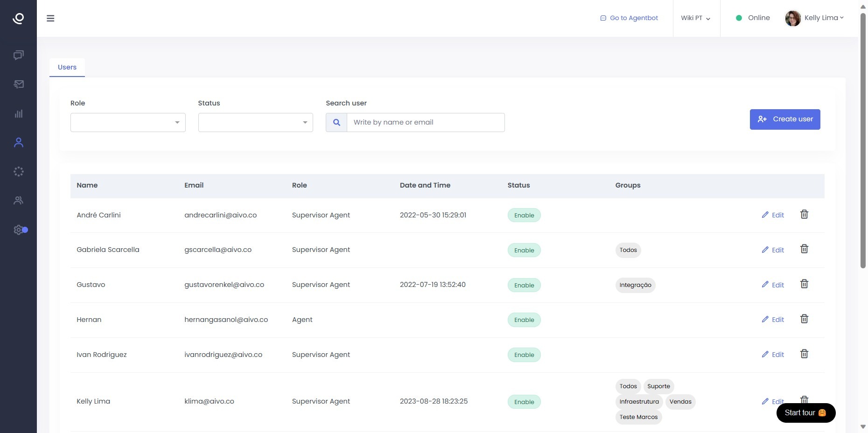The image size is (868, 433).
Task: Open the hamburger menu in the header
Action: coord(50,18)
